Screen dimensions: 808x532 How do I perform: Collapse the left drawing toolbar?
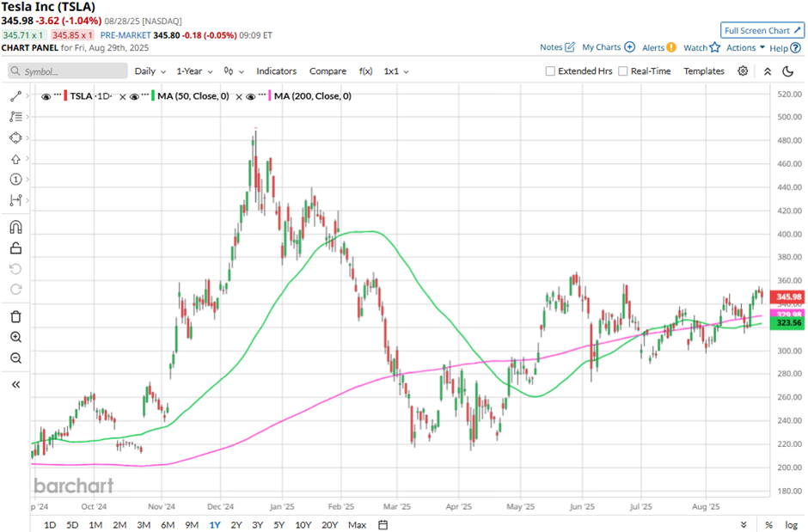coord(16,384)
